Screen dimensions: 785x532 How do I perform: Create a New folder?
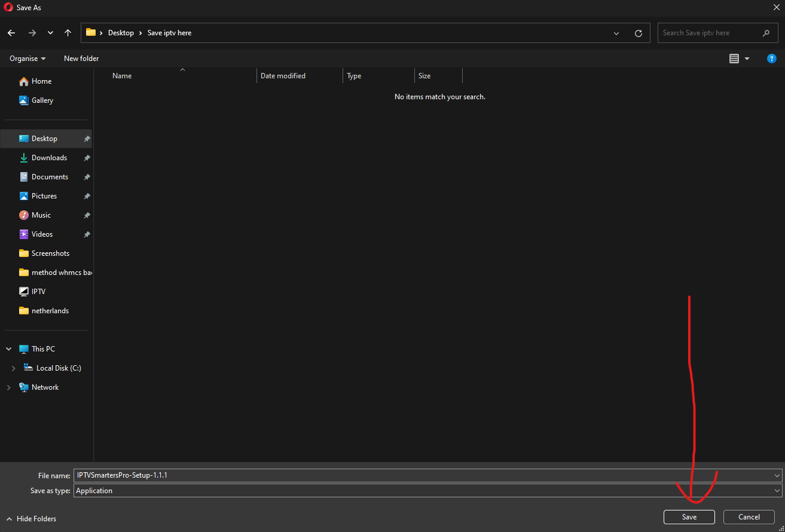[81, 59]
